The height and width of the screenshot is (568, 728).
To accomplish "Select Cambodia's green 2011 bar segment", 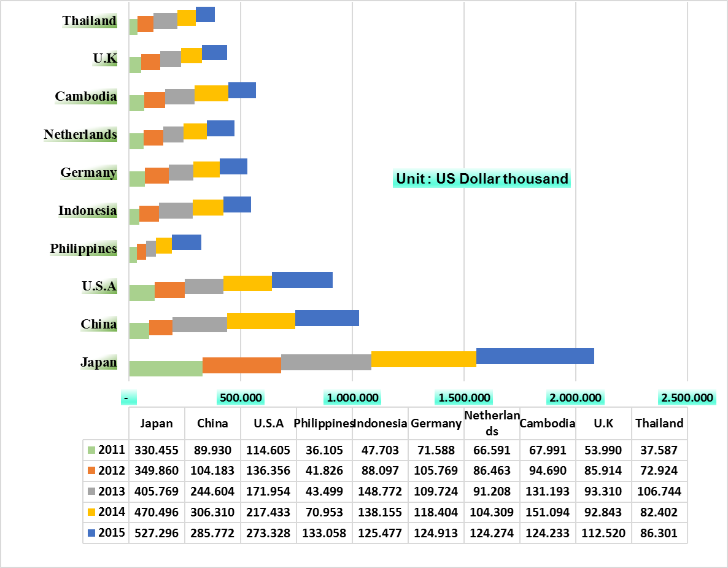I will coord(136,103).
